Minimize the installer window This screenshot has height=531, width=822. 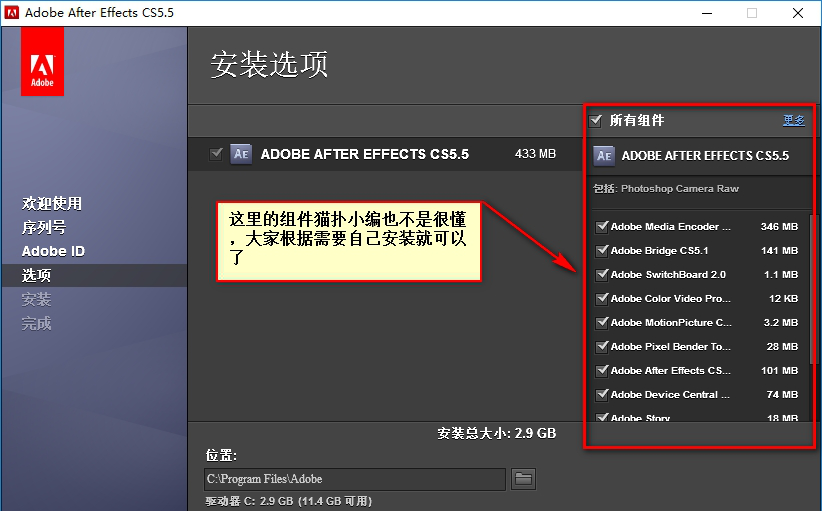[707, 13]
